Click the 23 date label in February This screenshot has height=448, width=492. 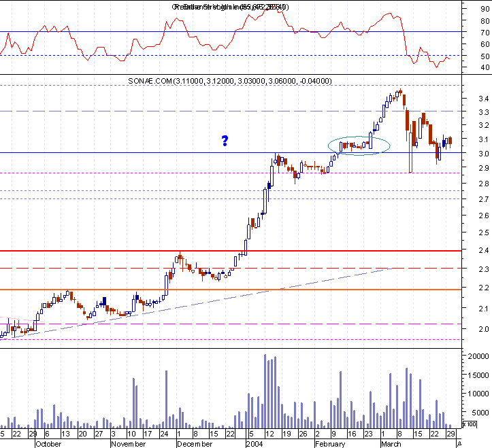coord(368,434)
